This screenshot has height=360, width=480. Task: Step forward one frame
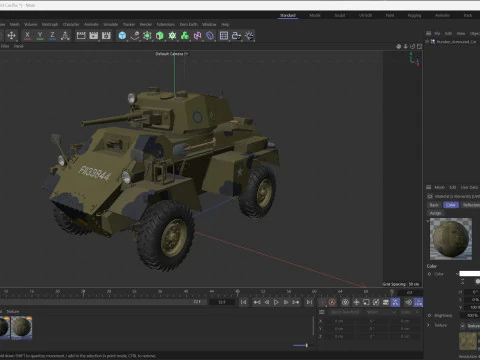coord(286,302)
